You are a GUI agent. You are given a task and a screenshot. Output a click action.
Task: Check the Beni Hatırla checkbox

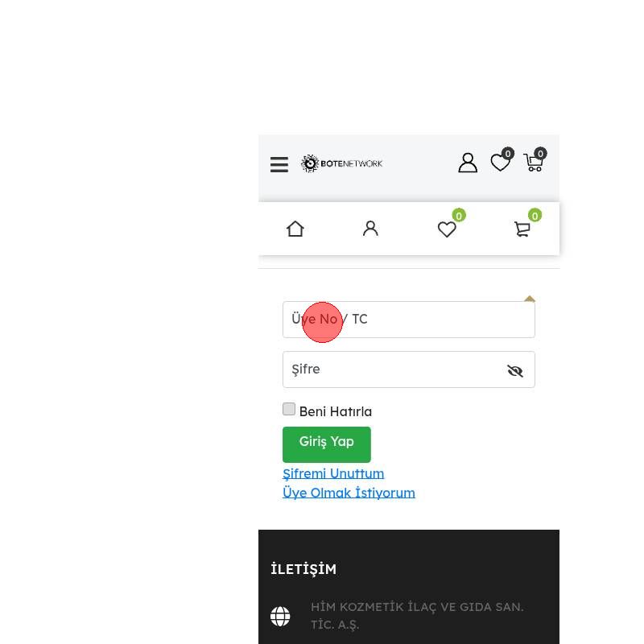[x=289, y=409]
